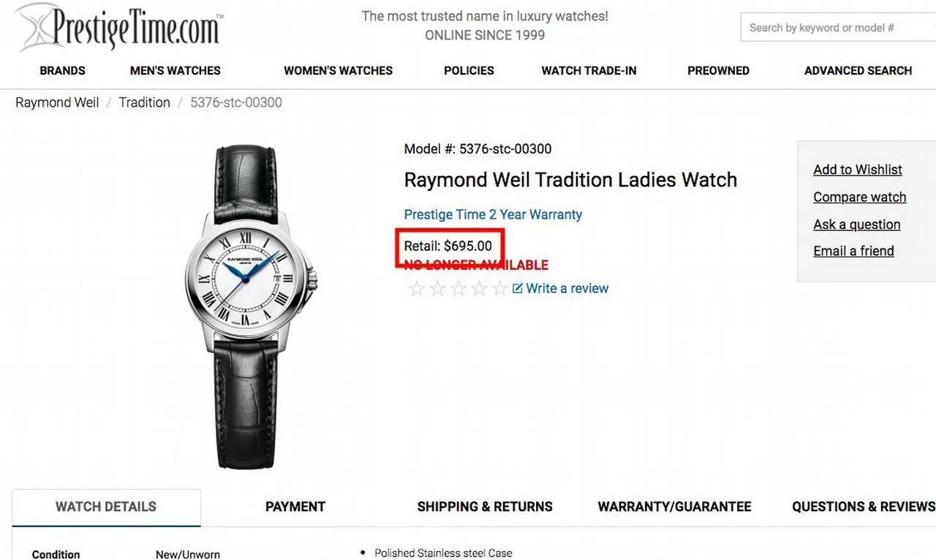Screen dimensions: 936x560
Task: Click Add to Wishlist link
Action: click(x=858, y=170)
